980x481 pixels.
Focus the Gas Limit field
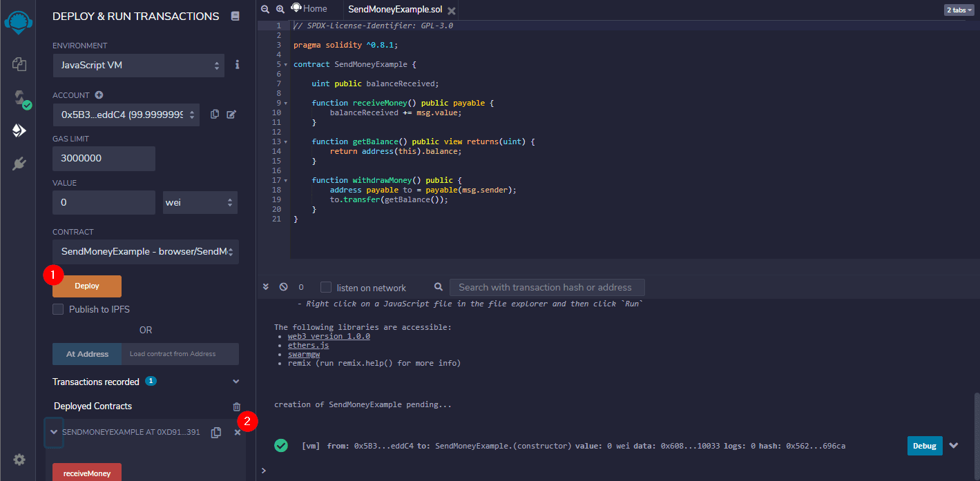coord(104,158)
